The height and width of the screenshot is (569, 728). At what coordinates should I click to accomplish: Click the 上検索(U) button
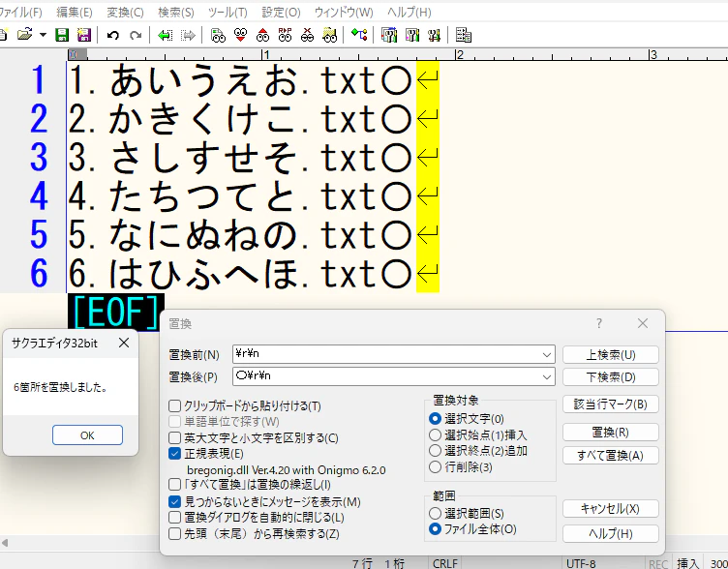pos(611,355)
